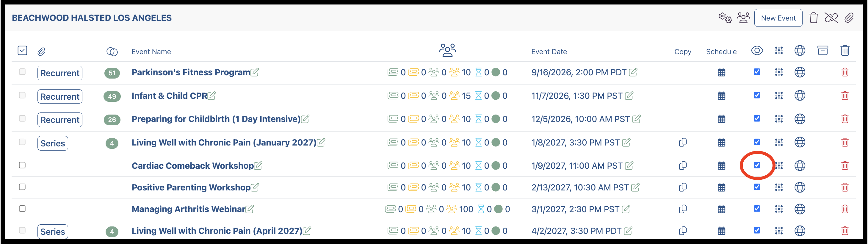Click the broken link (unlink) icon in header
This screenshot has width=868, height=244.
(831, 18)
